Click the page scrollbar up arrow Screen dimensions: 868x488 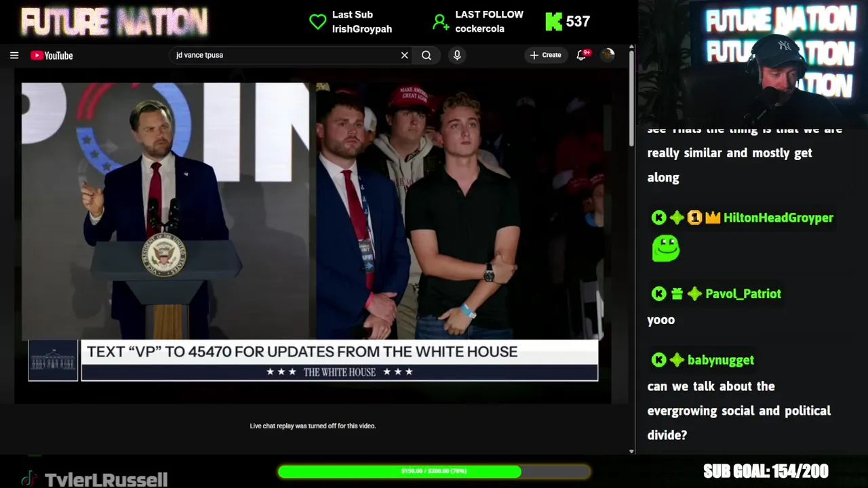tap(631, 47)
